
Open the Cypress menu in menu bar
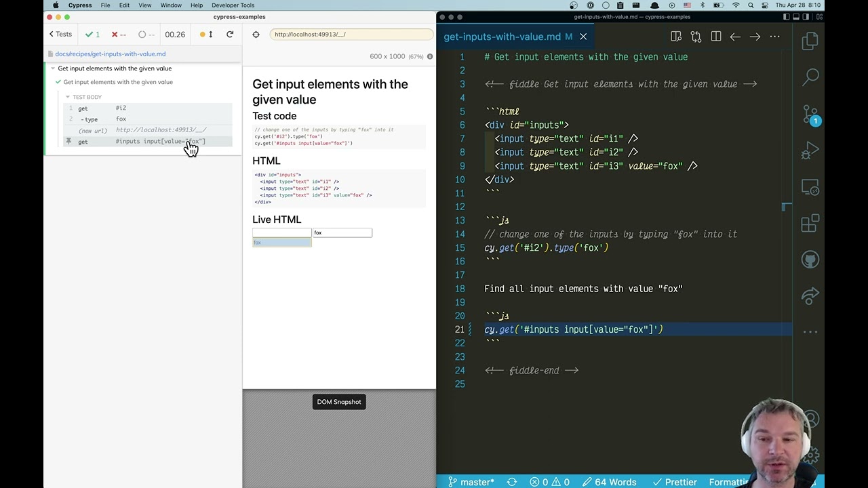tap(80, 5)
